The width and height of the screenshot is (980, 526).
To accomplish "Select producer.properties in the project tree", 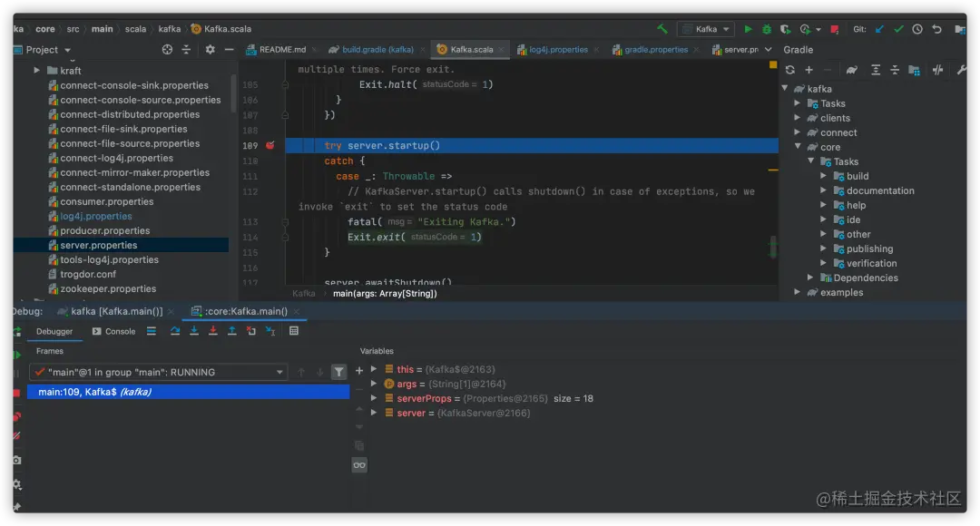I will coord(104,230).
